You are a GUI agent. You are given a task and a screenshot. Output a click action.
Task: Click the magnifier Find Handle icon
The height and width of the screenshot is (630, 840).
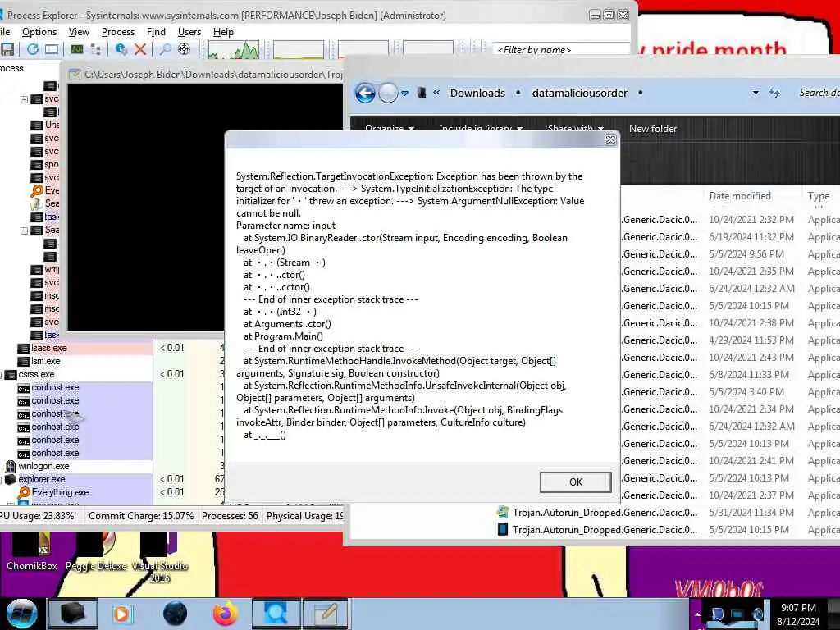point(166,49)
